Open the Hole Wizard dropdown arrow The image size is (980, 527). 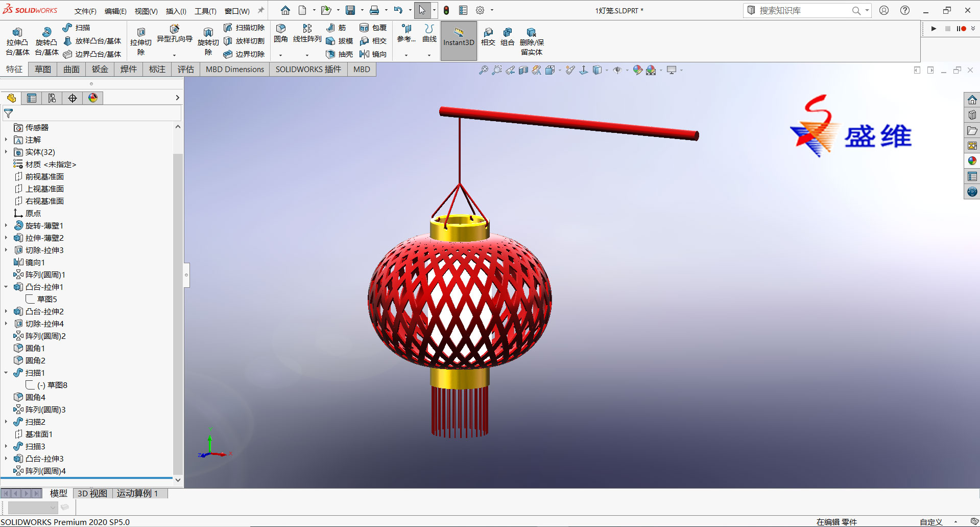(x=174, y=55)
